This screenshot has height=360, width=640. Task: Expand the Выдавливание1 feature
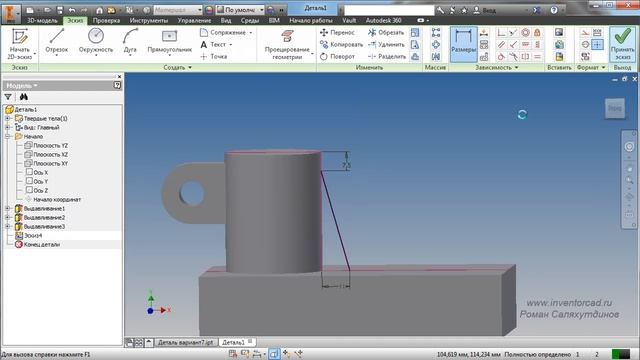[x=7, y=209]
